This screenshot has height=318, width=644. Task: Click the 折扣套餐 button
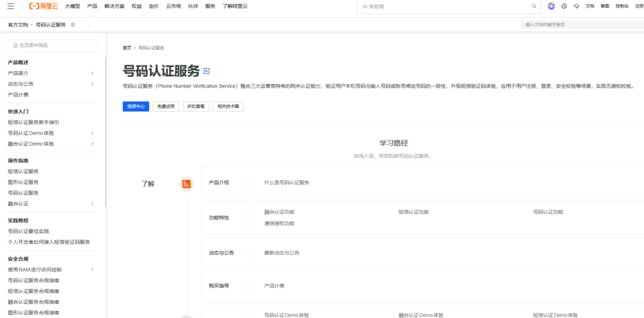click(196, 106)
